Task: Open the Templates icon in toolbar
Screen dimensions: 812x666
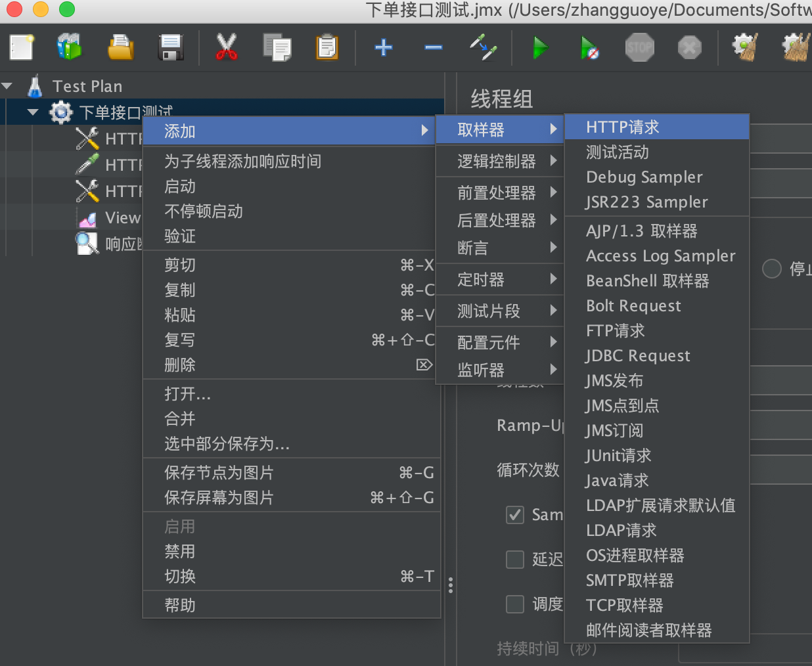Action: coord(69,47)
